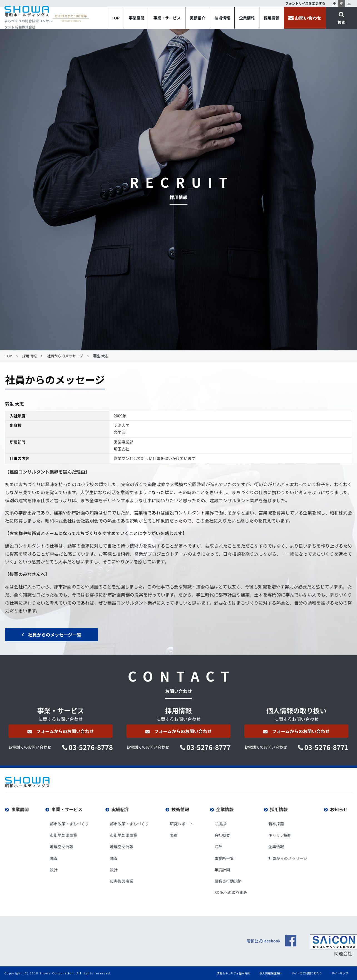Open 昭和公式Facebook text link

coord(264,941)
